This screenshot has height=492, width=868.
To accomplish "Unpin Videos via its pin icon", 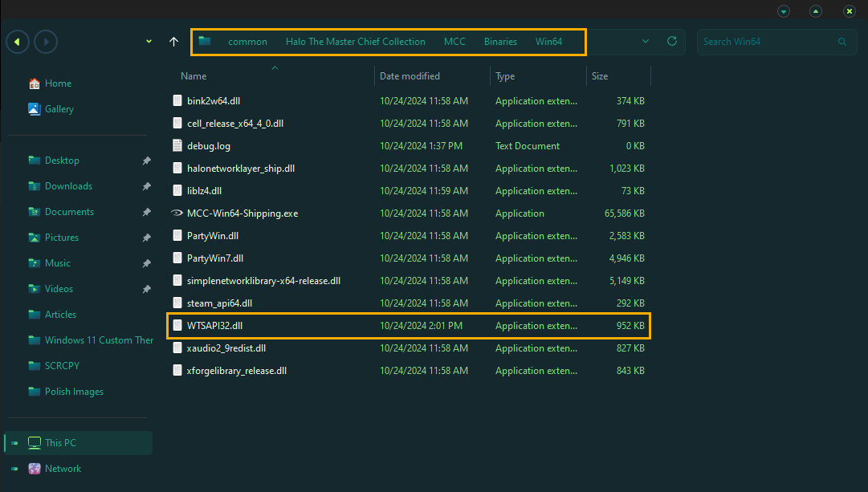I will [147, 289].
